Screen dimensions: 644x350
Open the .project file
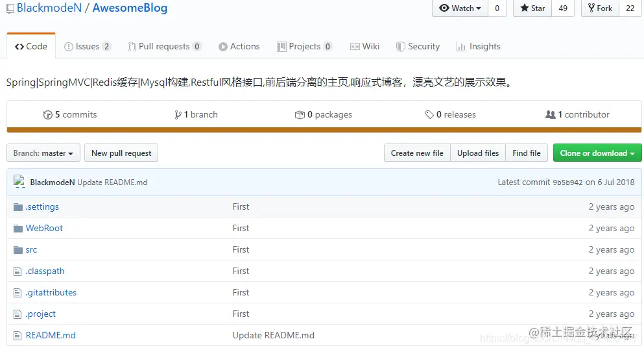tap(41, 314)
